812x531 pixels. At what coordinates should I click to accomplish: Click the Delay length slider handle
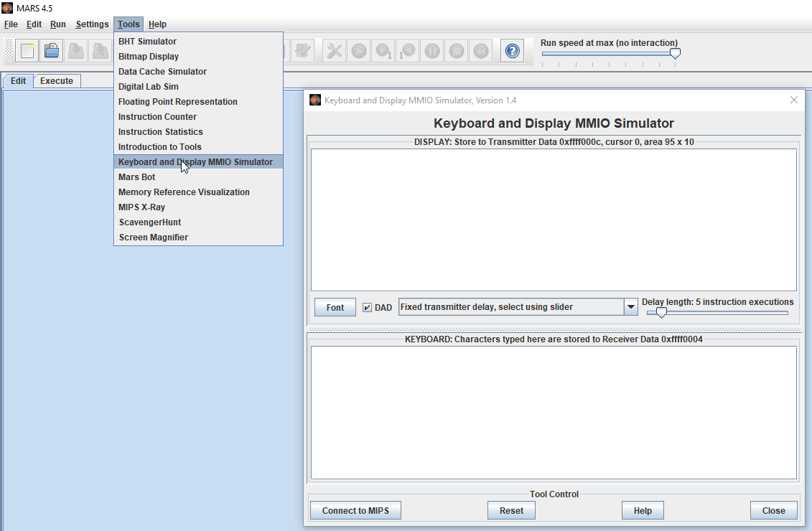pyautogui.click(x=661, y=313)
